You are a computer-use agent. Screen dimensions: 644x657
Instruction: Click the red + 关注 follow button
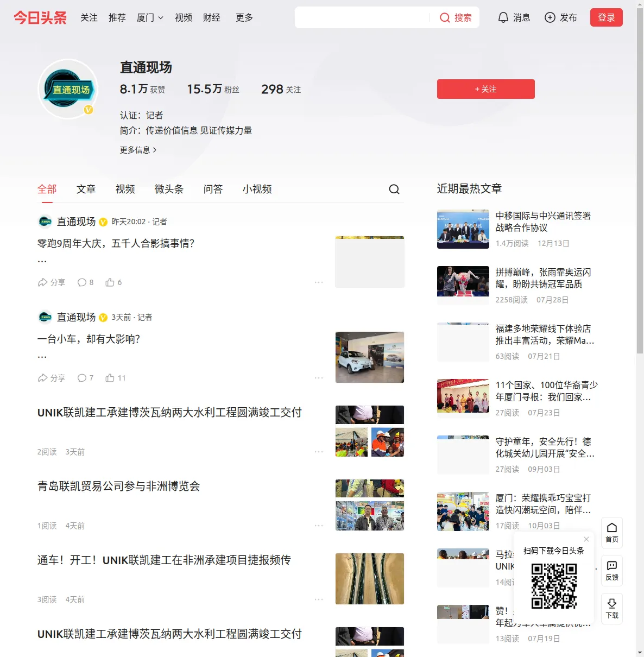coord(486,89)
